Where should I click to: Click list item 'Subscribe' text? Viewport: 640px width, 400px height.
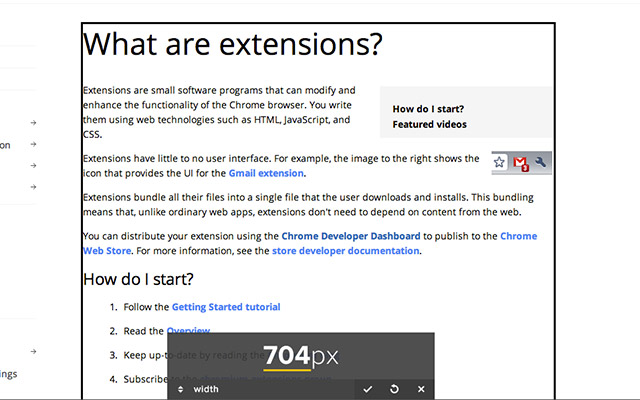coord(145,379)
